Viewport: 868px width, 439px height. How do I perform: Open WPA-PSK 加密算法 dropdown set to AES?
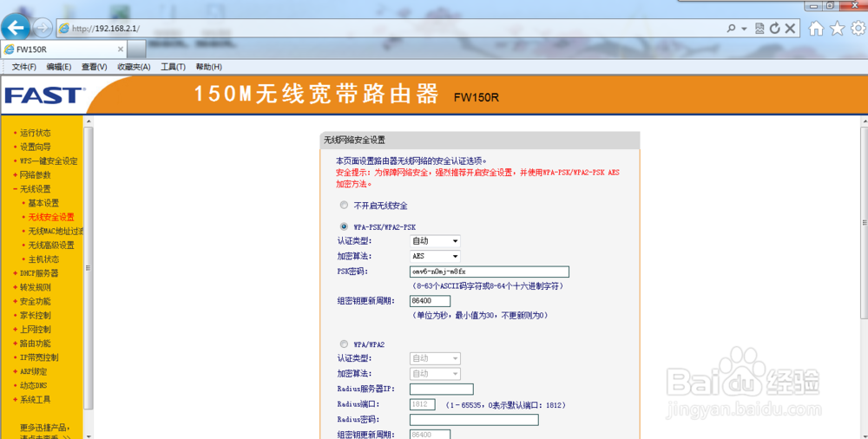click(x=435, y=256)
